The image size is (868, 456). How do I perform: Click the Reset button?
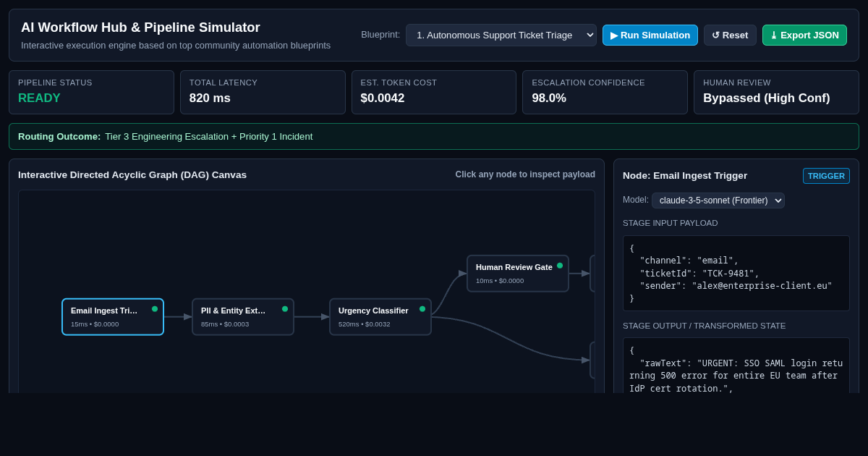coord(730,35)
